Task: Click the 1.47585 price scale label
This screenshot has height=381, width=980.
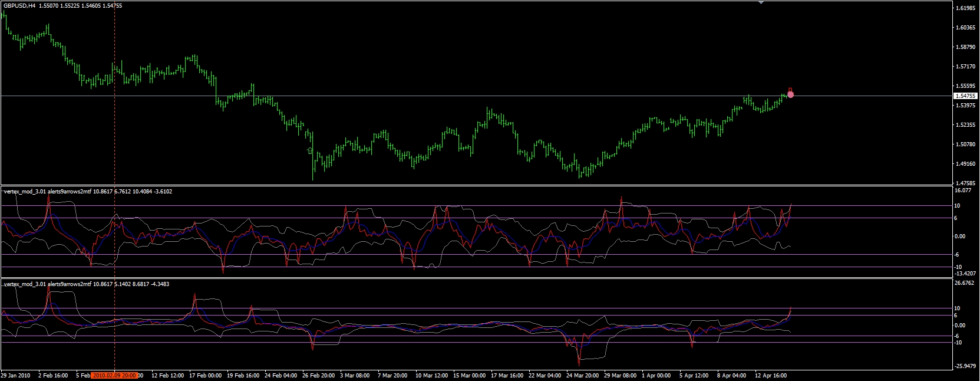Action: 965,183
